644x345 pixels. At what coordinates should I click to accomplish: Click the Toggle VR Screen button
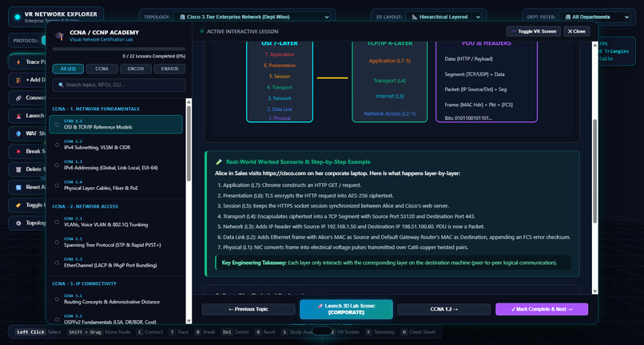pos(534,32)
